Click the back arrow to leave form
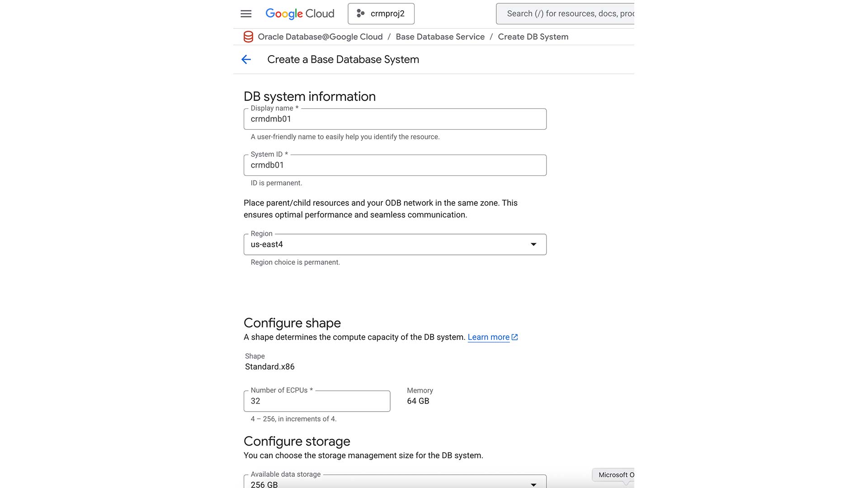Viewport: 868px width, 488px height. pos(246,59)
